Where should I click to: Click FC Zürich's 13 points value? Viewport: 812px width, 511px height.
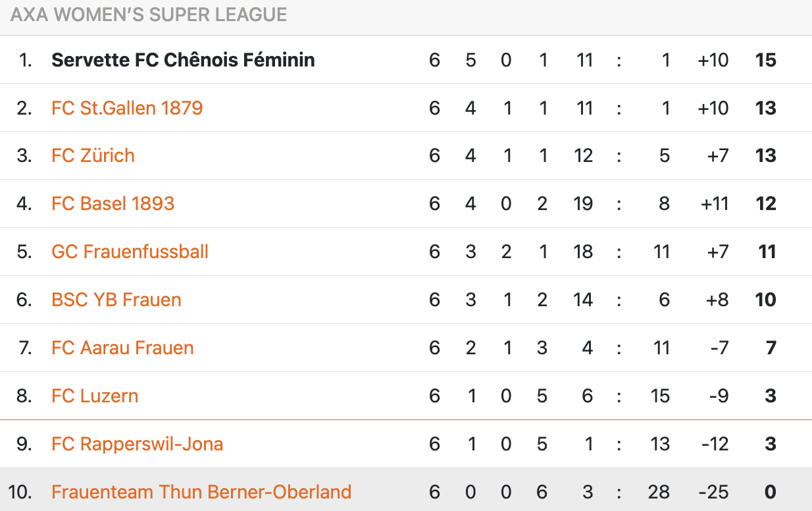766,156
